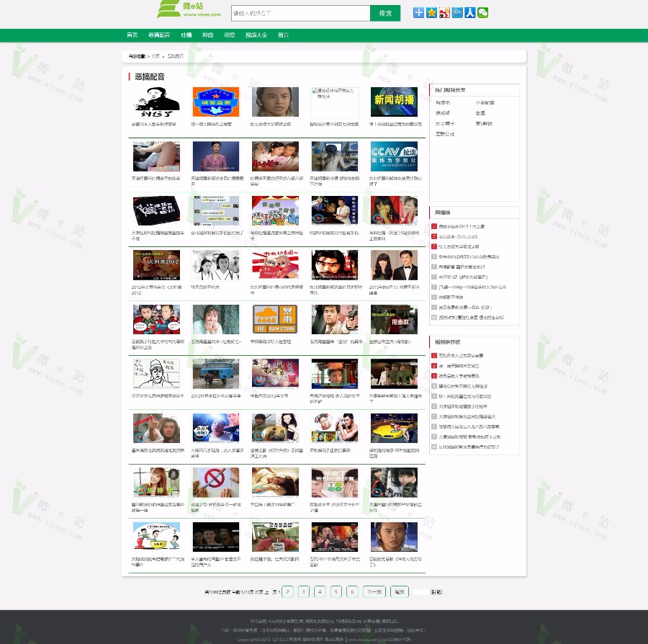Click the green 搜索 search button

pyautogui.click(x=385, y=13)
